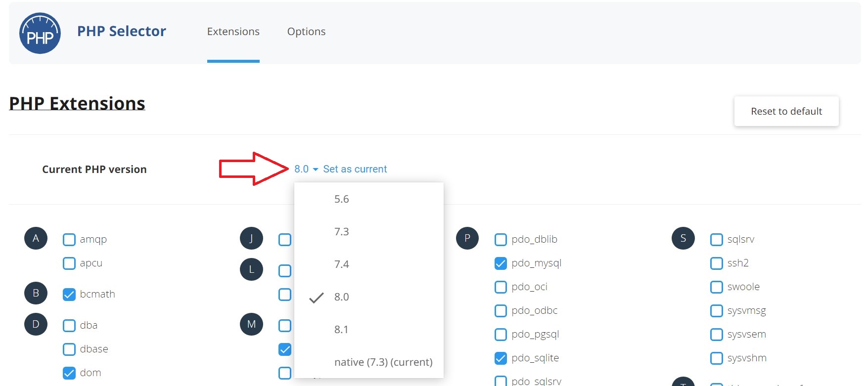Pick PHP version 8.1 in dropdown

click(341, 330)
